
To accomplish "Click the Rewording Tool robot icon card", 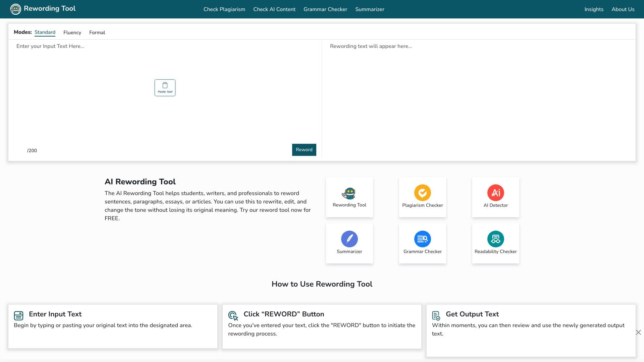I will [349, 193].
